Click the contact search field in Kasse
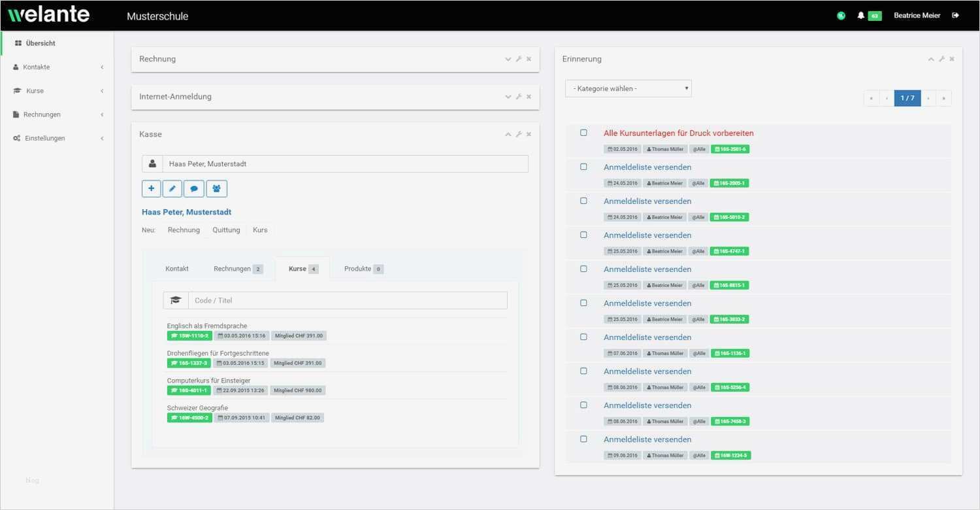 coord(345,163)
